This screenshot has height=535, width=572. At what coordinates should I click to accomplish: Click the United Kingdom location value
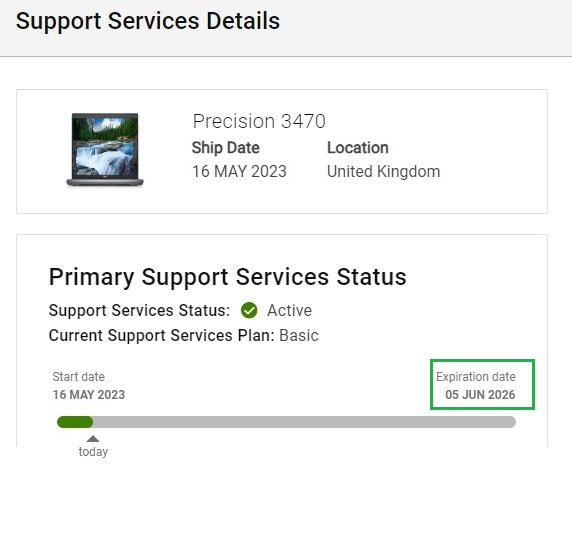click(383, 171)
